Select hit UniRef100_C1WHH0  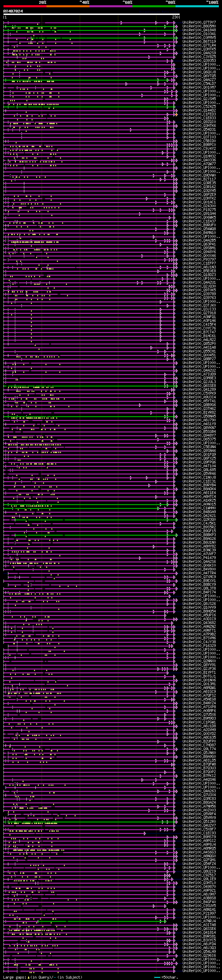click(x=199, y=508)
